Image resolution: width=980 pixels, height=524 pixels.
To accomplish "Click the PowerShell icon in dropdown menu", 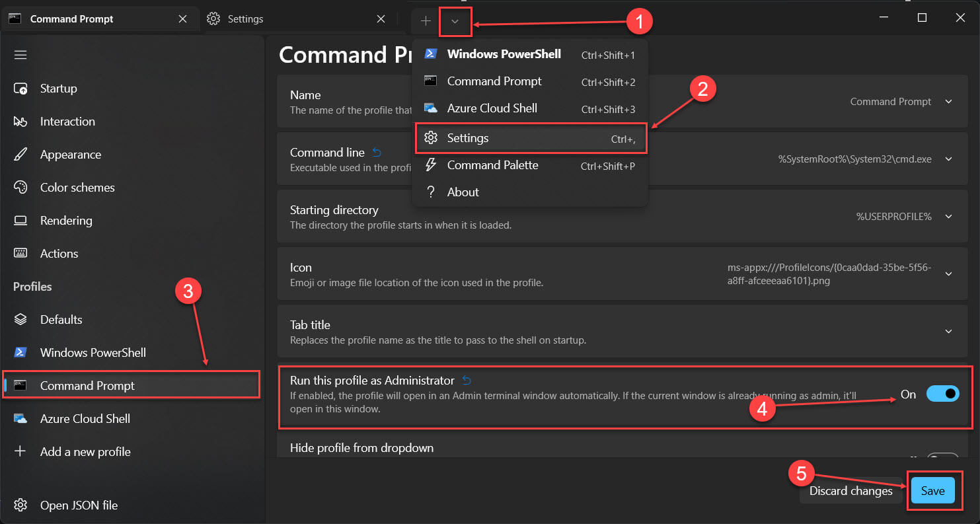I will click(x=431, y=54).
